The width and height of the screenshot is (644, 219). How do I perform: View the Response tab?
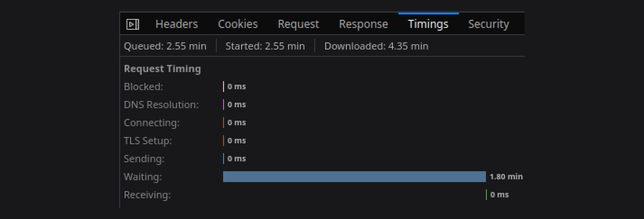pyautogui.click(x=364, y=24)
